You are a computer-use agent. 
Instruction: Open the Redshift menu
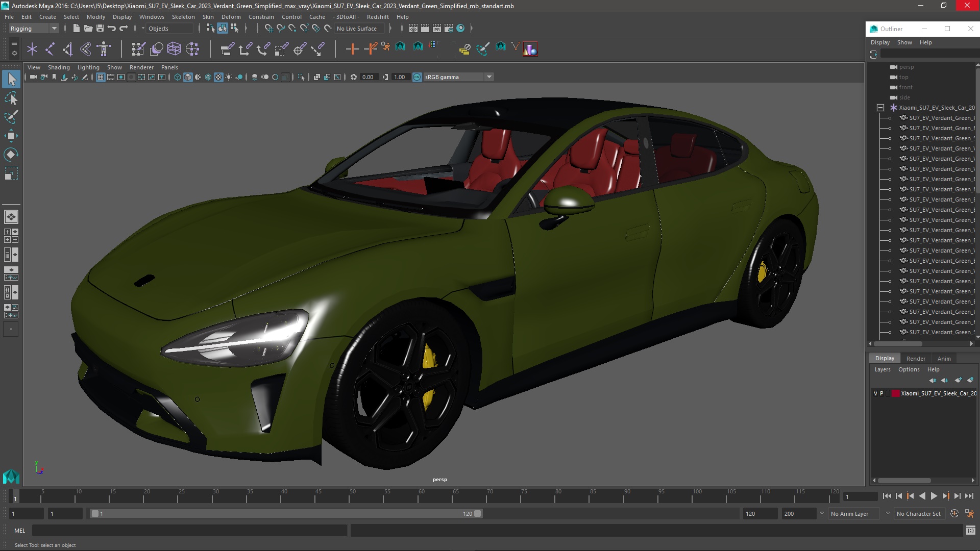click(x=378, y=17)
